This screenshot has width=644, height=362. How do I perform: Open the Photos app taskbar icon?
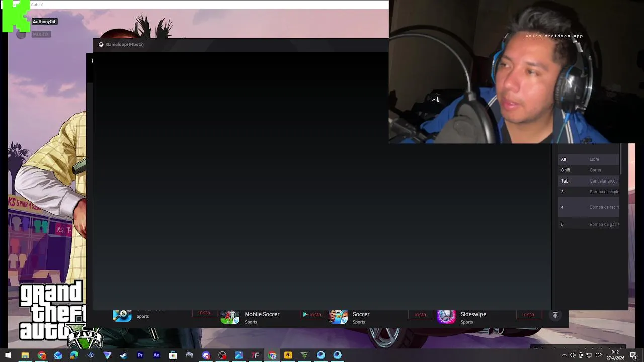click(x=238, y=355)
